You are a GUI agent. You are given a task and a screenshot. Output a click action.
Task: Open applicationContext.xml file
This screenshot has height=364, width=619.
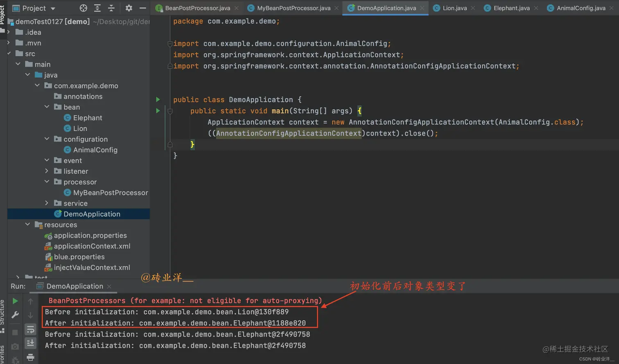[x=88, y=246]
